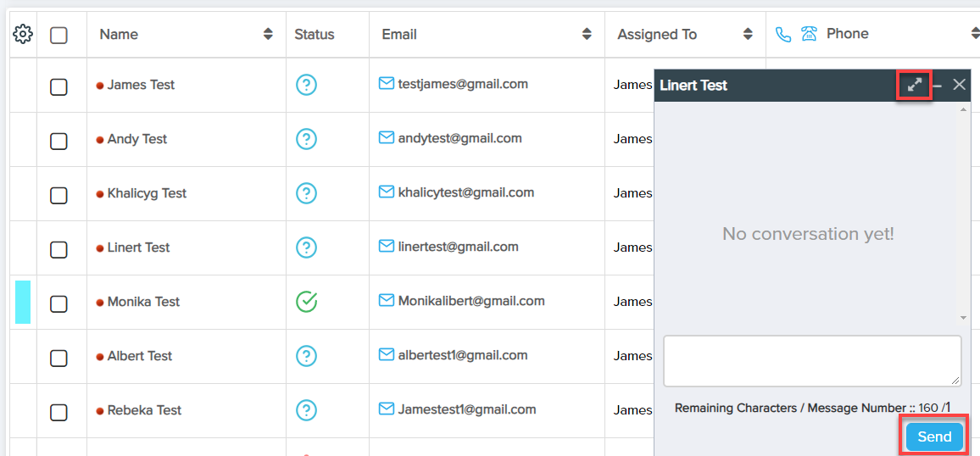Tick the select-all checkbox in header
This screenshot has height=456, width=980.
[58, 36]
